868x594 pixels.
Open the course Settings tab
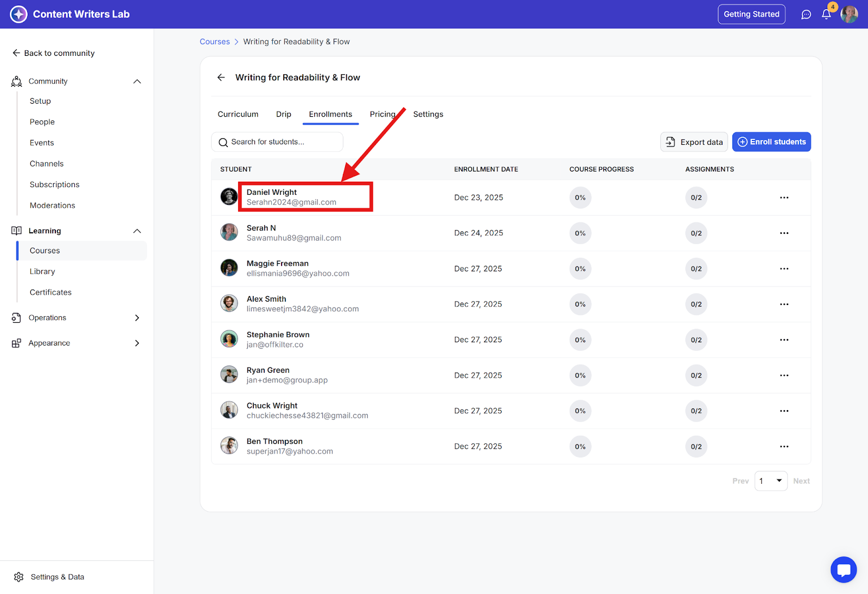(428, 114)
